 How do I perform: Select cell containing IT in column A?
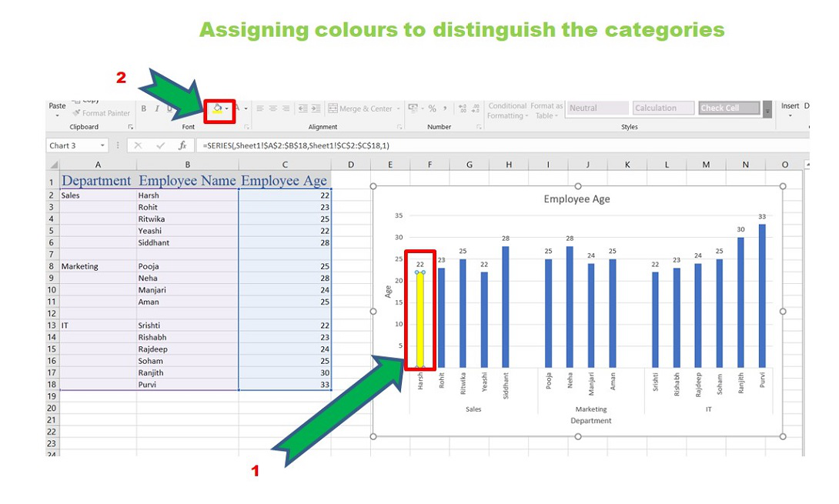click(98, 325)
